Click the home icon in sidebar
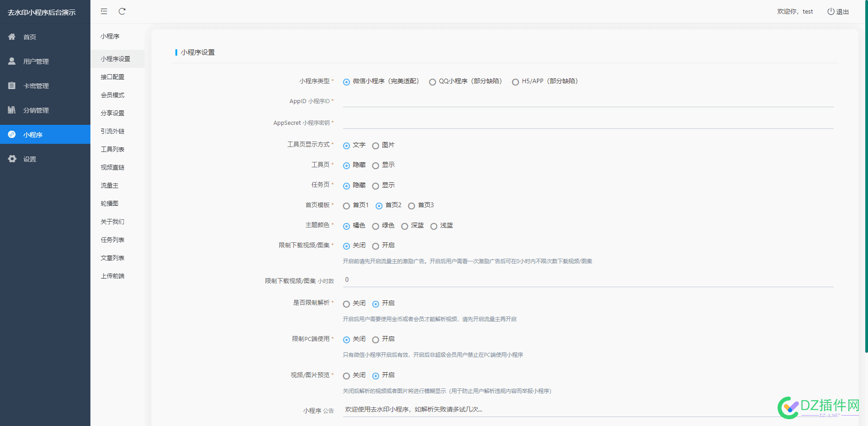This screenshot has width=868, height=426. (12, 37)
